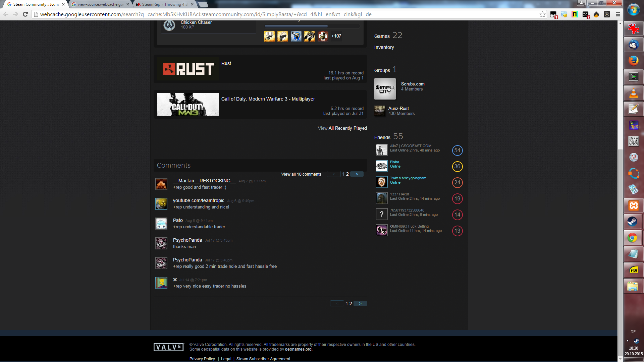Go to next comments page at top
Image resolution: width=644 pixels, height=362 pixels.
point(357,174)
